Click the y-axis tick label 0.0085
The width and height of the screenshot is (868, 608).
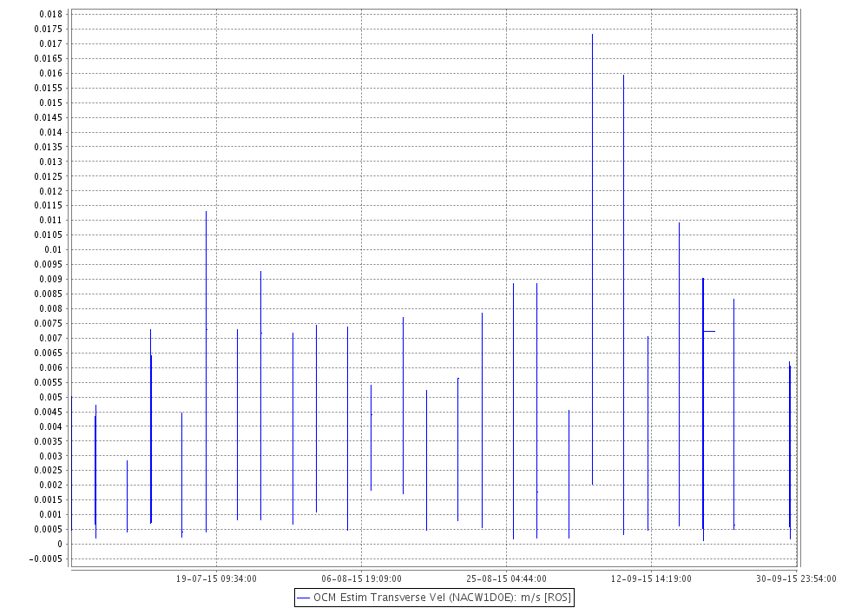[x=49, y=294]
